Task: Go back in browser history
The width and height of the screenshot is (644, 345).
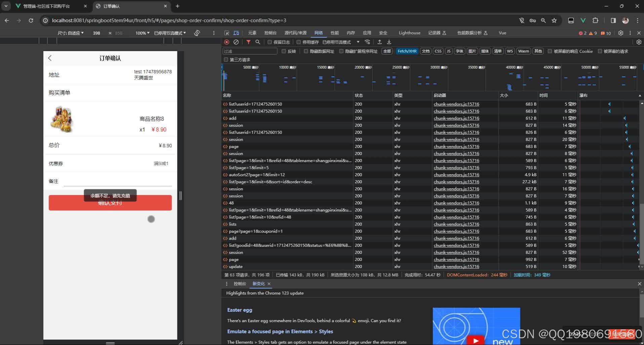Action: [7, 21]
